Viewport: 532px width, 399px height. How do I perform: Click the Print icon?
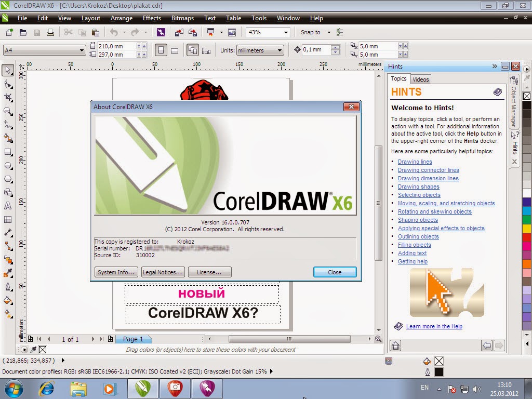tap(50, 32)
